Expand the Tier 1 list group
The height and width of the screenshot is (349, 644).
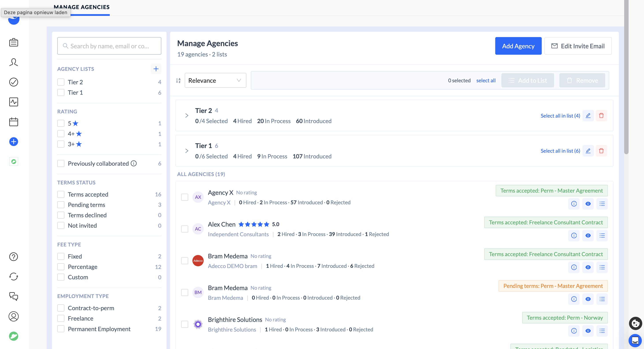(x=186, y=151)
